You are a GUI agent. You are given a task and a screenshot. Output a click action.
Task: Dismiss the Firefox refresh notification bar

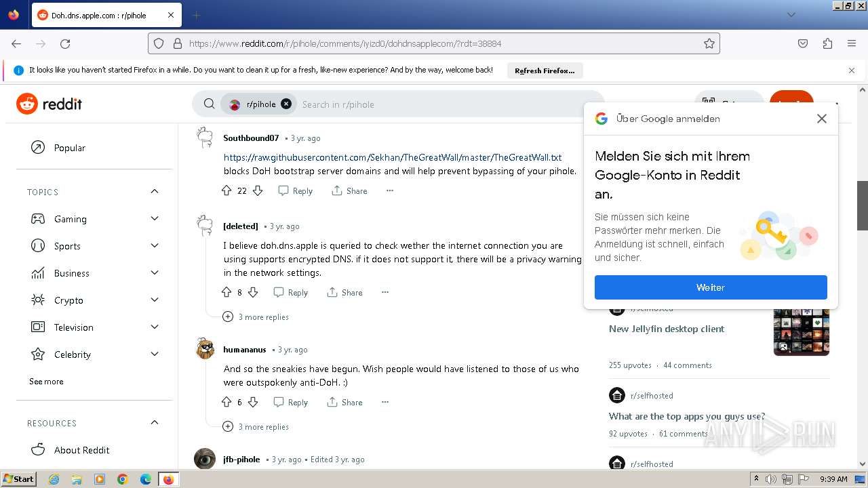click(852, 70)
